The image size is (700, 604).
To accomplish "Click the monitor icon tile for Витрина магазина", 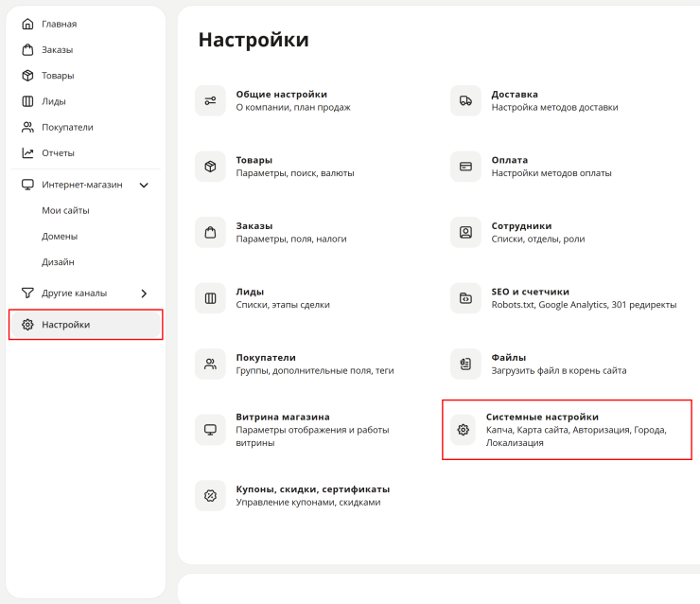I will 210,430.
